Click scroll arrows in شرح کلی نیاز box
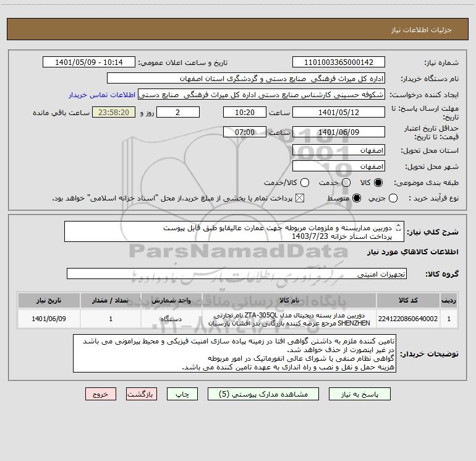Image resolution: width=476 pixels, height=461 pixels. (x=399, y=227)
